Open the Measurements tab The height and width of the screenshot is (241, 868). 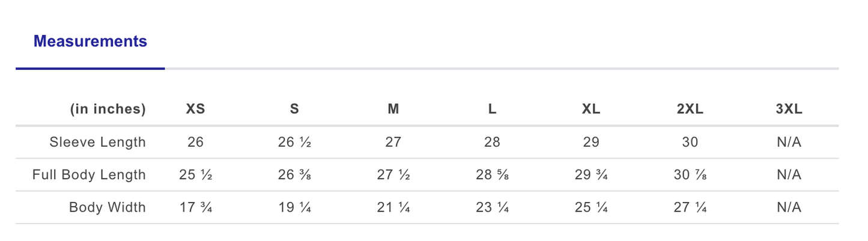[90, 41]
